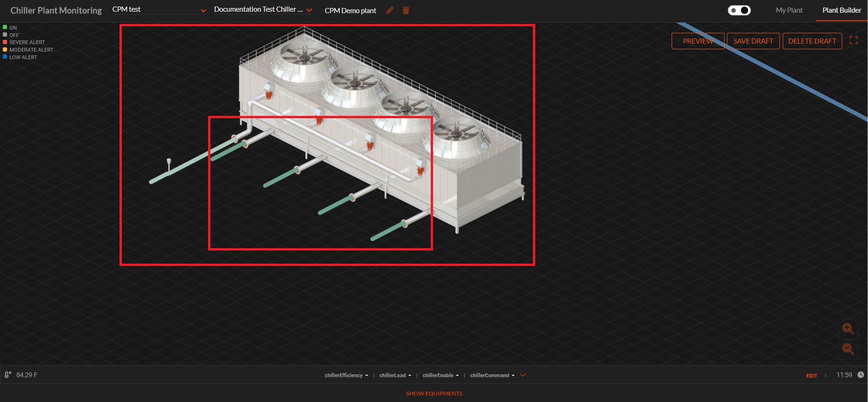Click the EDIT link
Image resolution: width=868 pixels, height=402 pixels.
click(812, 376)
